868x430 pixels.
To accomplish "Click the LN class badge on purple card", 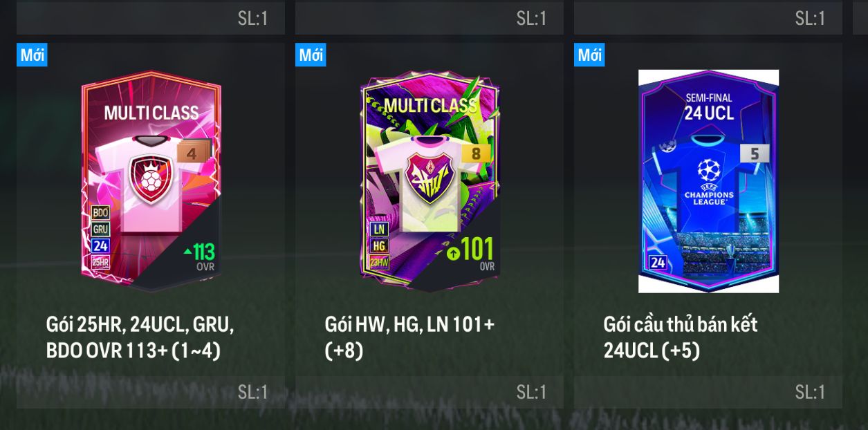I will [x=379, y=229].
